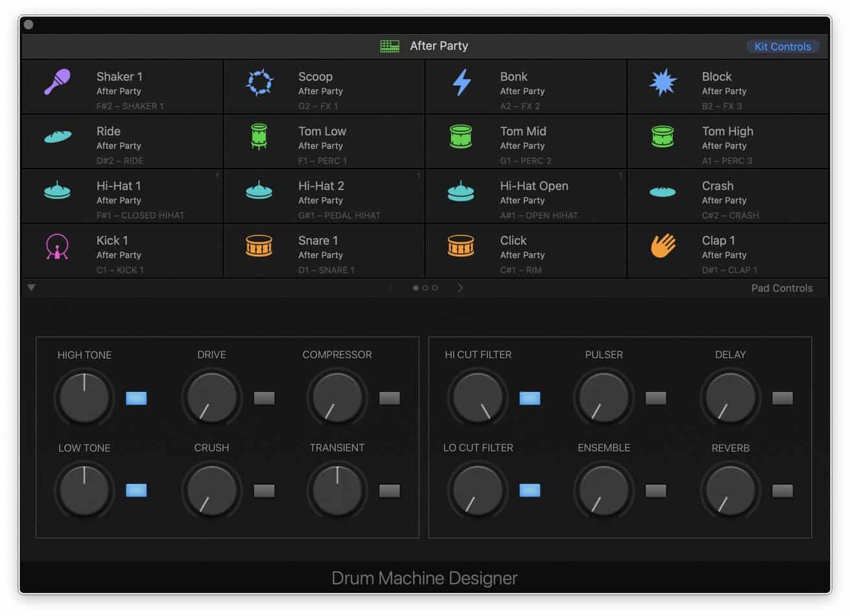Click the Ensemble knob

(604, 490)
